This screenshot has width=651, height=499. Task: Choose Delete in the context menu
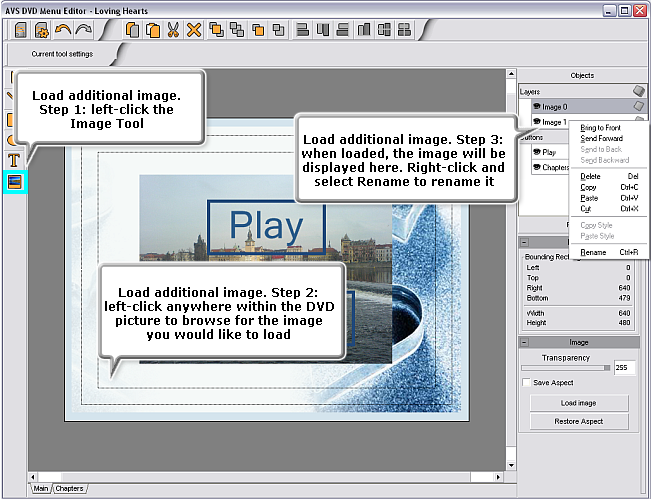tap(609, 176)
